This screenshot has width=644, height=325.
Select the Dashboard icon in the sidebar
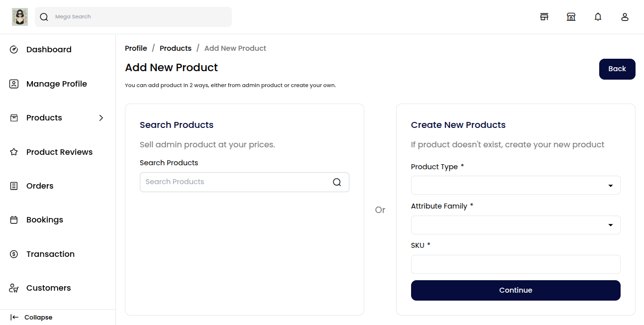tap(13, 49)
